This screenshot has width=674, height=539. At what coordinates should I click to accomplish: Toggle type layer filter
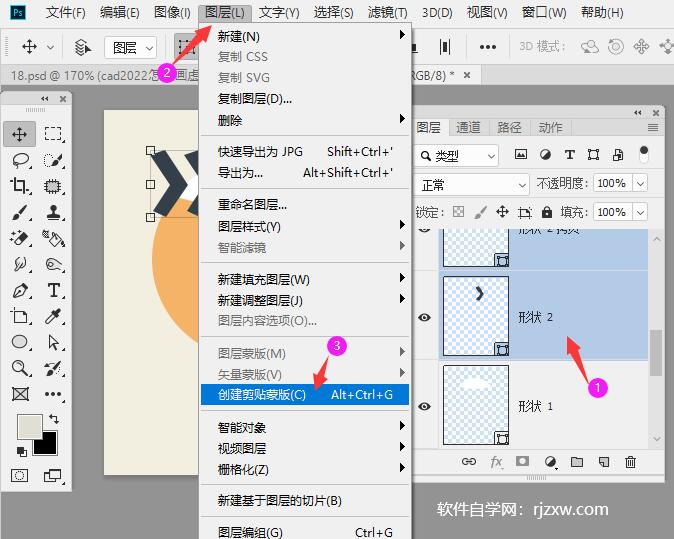(x=570, y=155)
